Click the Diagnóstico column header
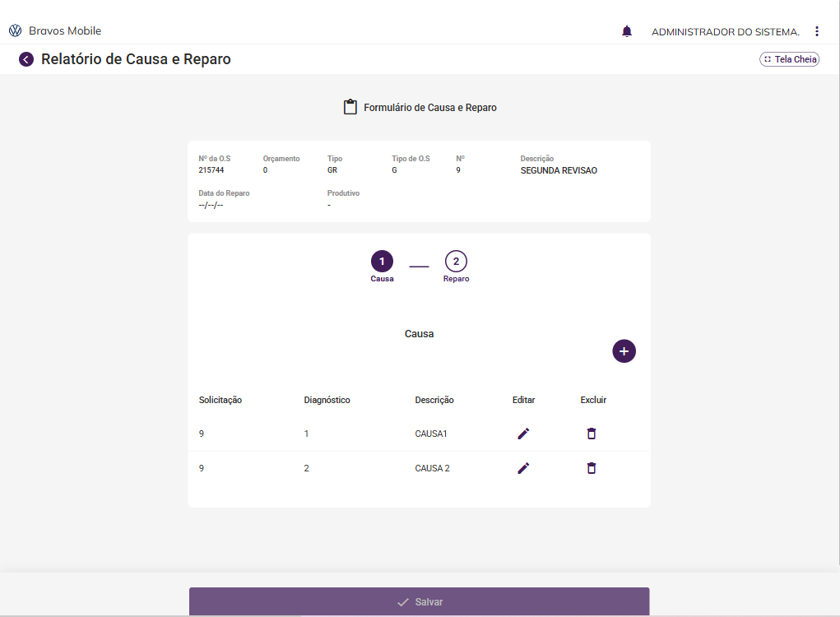The width and height of the screenshot is (840, 617). (327, 400)
